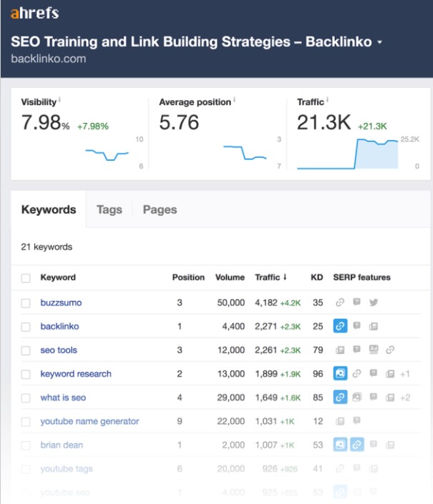Open the Average position info icon

tap(235, 100)
